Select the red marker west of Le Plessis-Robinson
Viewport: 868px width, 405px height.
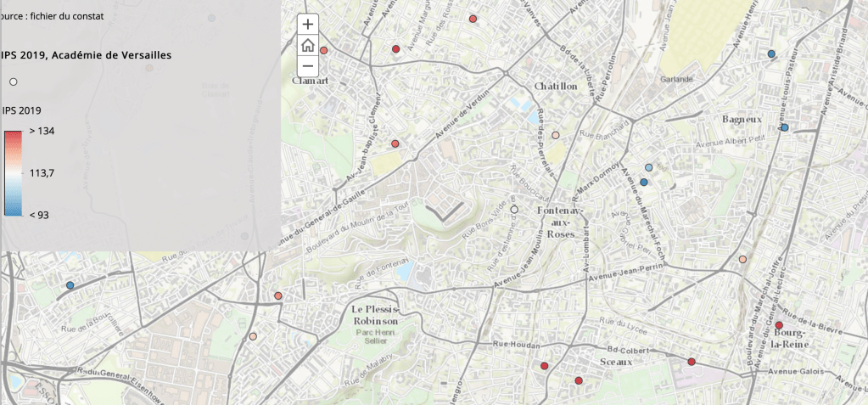pos(278,296)
